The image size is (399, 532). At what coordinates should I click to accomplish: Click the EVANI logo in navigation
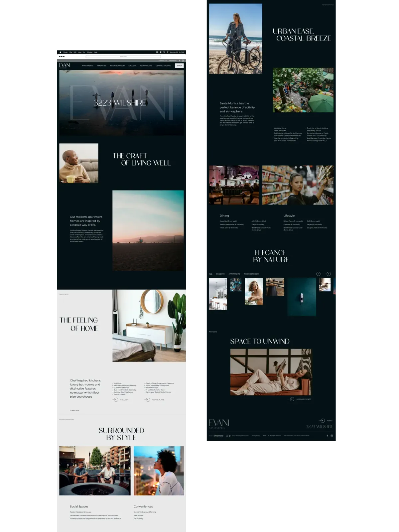pos(65,66)
